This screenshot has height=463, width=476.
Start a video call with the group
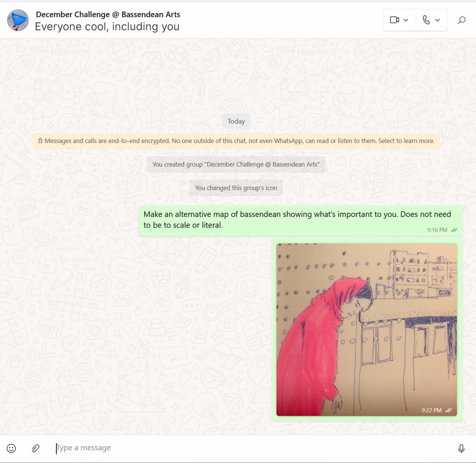[394, 20]
